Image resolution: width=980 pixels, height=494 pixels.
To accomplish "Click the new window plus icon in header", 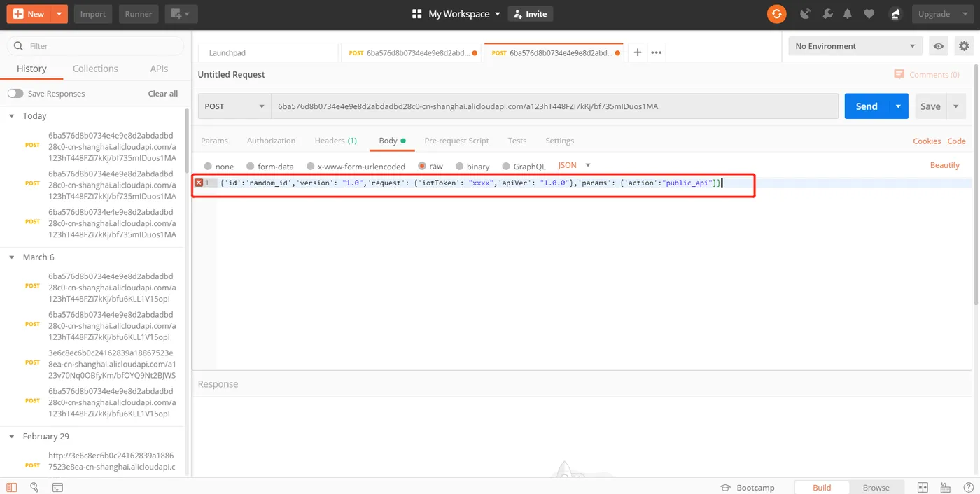I will click(x=181, y=14).
